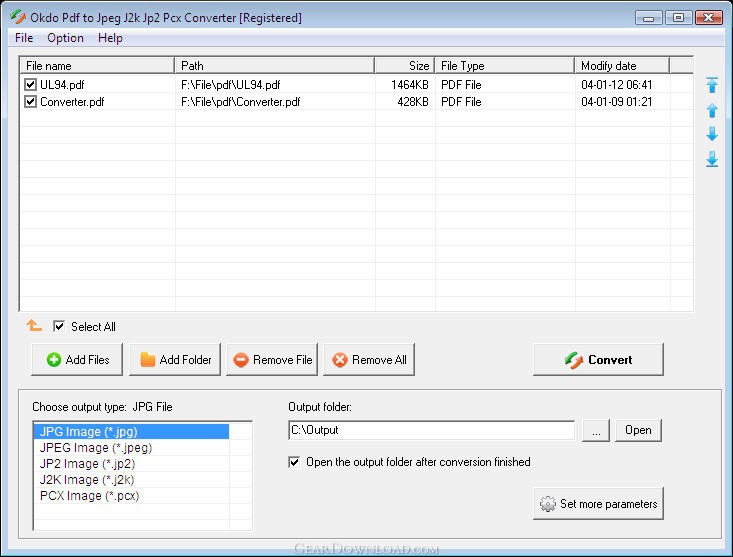Click PDF File type in UL94.pdf row
Viewport: 733px width, 557px height.
[461, 85]
